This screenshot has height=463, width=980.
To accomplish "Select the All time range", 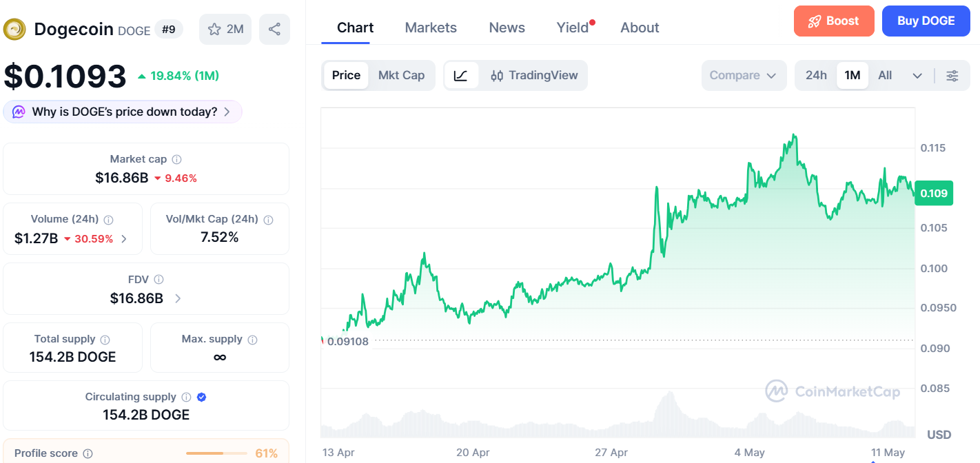I will click(885, 75).
